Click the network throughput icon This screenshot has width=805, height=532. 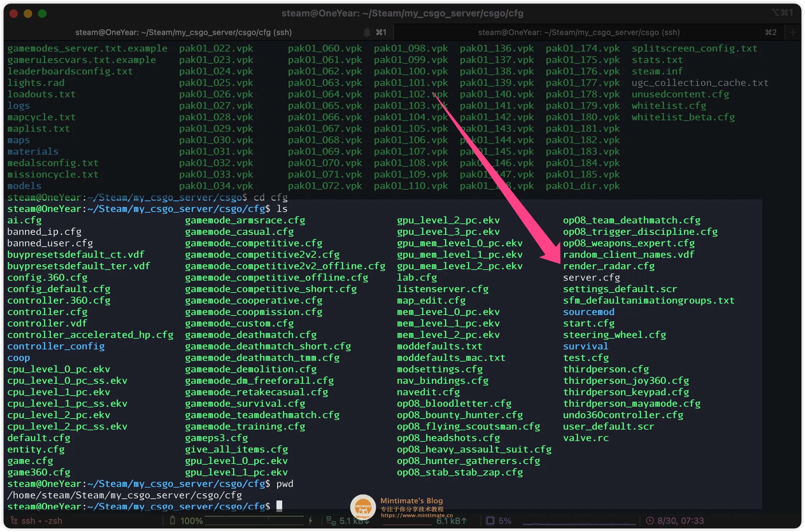click(331, 521)
